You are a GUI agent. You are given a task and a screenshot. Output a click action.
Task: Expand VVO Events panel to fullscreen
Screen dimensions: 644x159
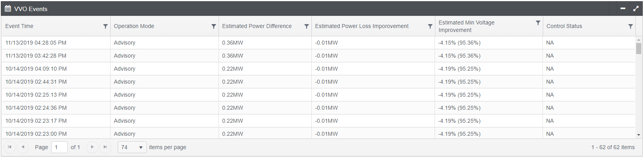coord(636,8)
